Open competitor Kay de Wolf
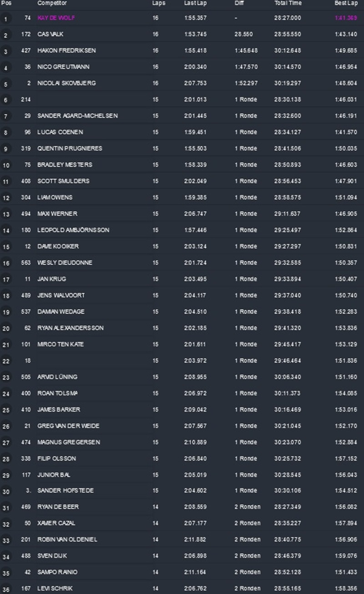The width and height of the screenshot is (364, 594). (56, 18)
